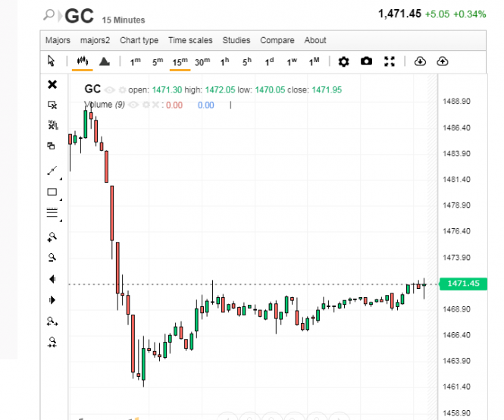Select the delete selected drawing tool

[52, 105]
